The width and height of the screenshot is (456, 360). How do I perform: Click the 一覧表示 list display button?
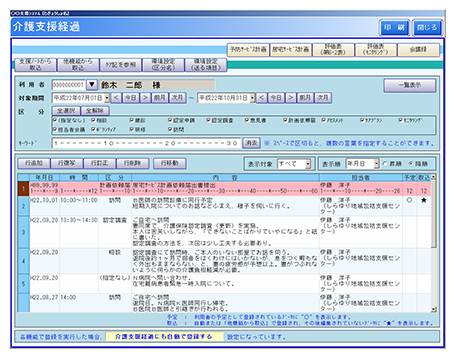[x=410, y=85]
